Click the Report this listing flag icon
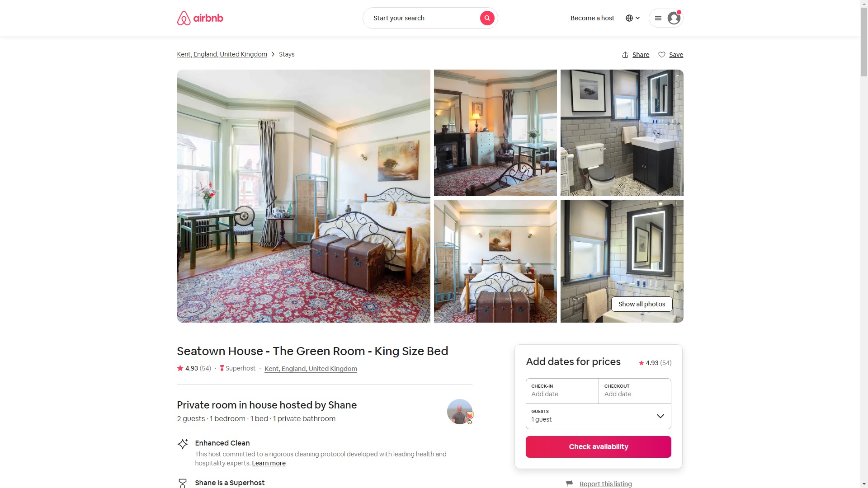 (x=569, y=483)
